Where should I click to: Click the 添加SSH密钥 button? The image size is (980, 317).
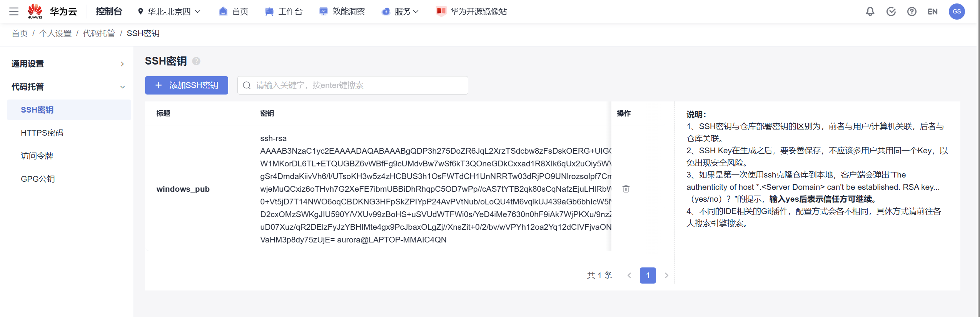pyautogui.click(x=187, y=85)
